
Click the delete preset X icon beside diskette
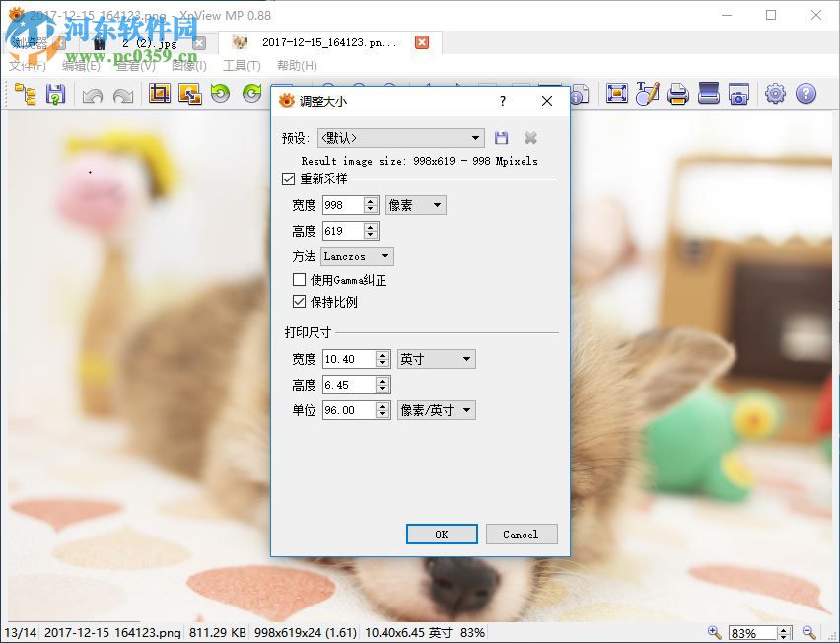point(530,137)
